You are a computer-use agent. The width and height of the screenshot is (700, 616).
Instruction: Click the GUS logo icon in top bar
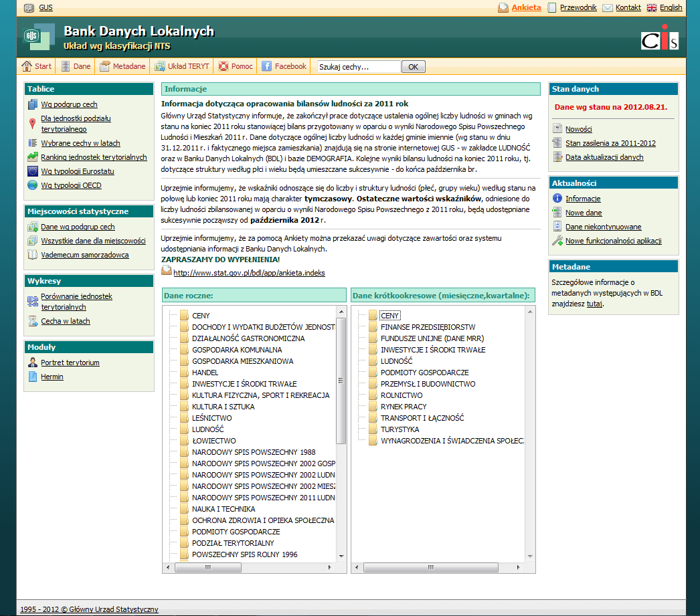coord(29,7)
